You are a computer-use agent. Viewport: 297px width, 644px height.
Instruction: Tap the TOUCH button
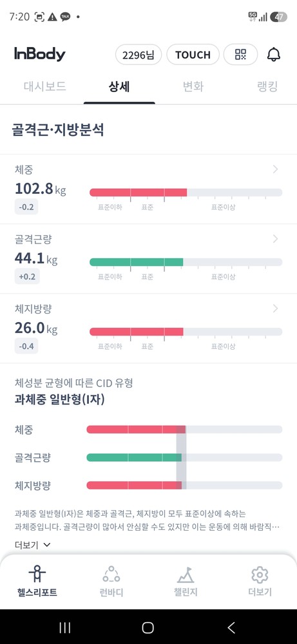(193, 55)
